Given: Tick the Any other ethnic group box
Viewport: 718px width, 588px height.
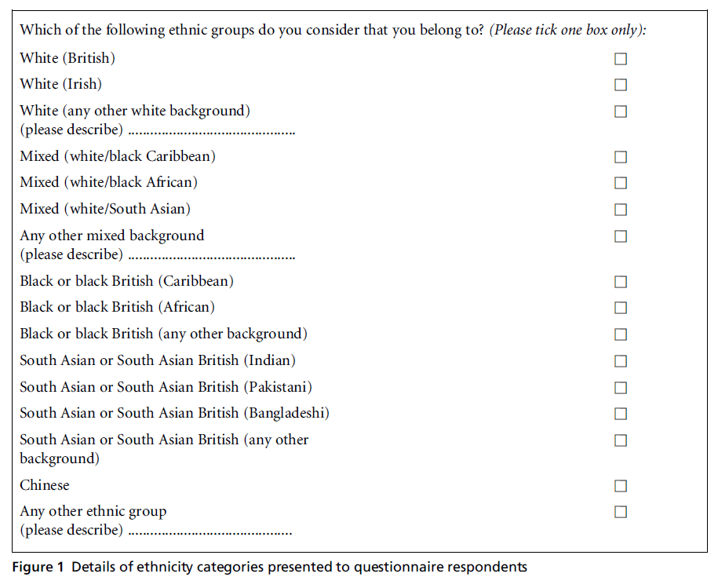Looking at the screenshot, I should [621, 512].
